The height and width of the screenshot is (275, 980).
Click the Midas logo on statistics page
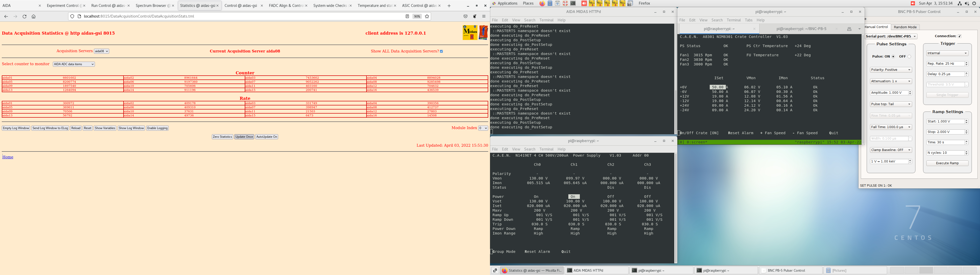click(x=470, y=33)
